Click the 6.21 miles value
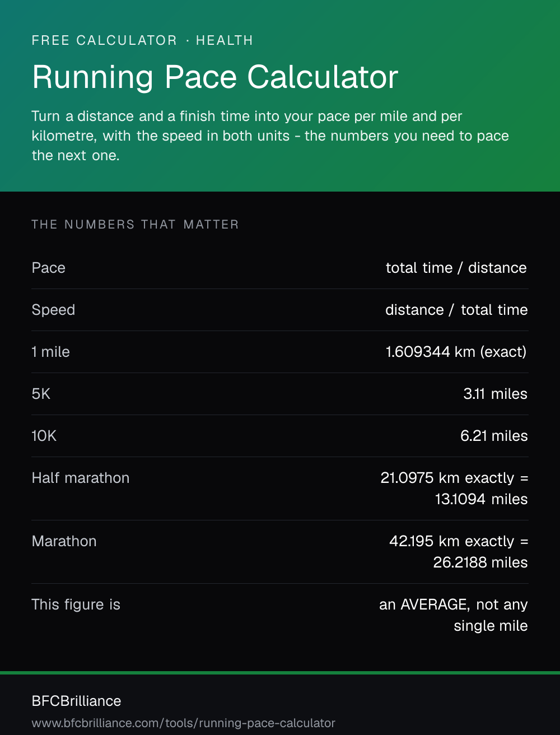The height and width of the screenshot is (735, 560). click(494, 436)
